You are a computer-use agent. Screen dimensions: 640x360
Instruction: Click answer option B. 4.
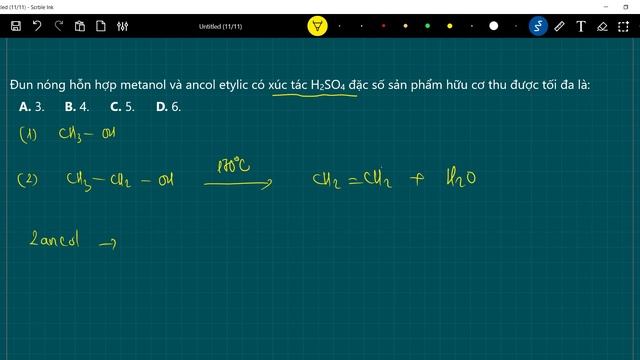click(x=77, y=107)
